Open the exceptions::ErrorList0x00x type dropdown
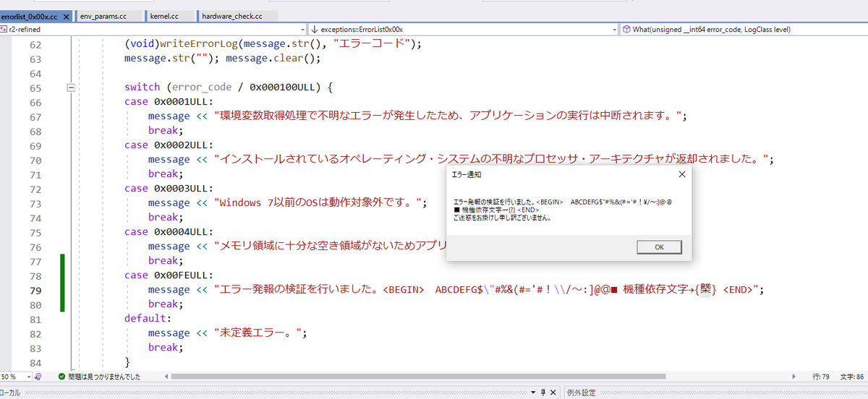 tap(463, 30)
